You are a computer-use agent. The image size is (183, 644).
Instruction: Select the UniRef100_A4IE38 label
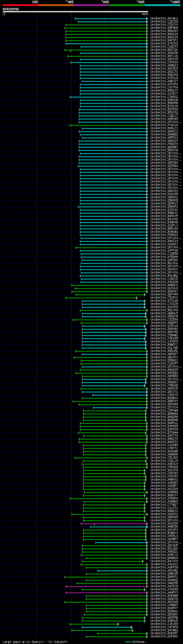164,586
